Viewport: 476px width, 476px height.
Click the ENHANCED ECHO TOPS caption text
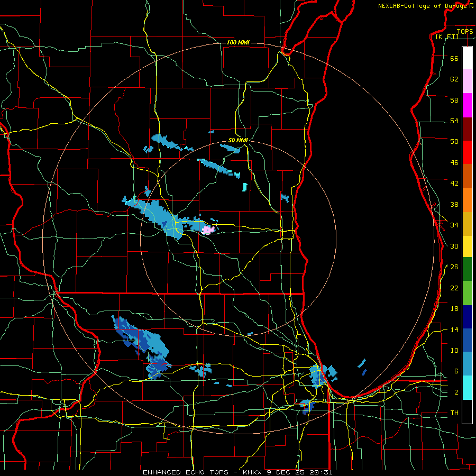186,472
